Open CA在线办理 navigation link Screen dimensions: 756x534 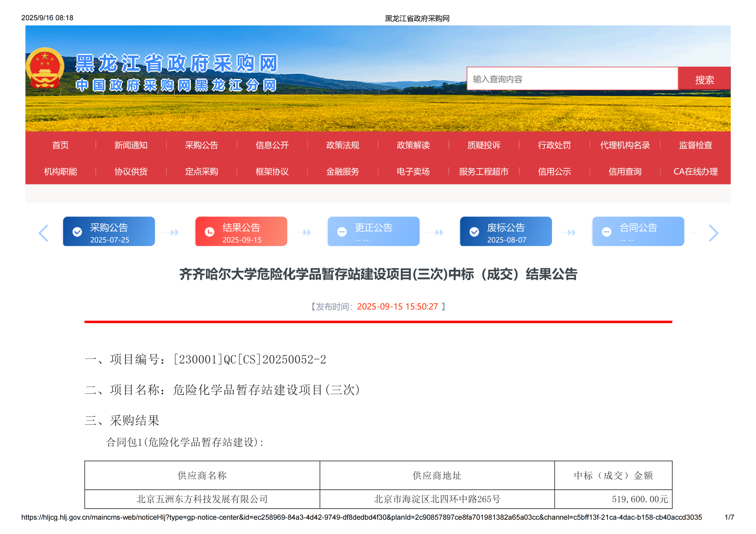pyautogui.click(x=695, y=172)
